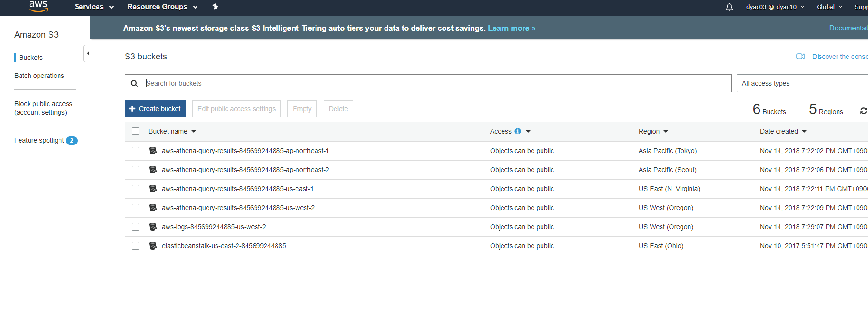Click bucket icon for aws-athena-query-results us-east-1
Screen dimensions: 868x317
click(x=153, y=189)
